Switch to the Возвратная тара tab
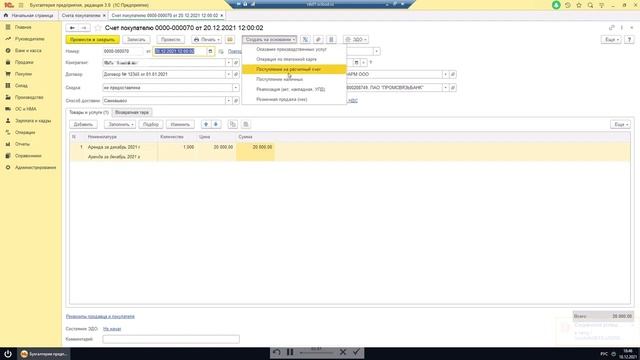This screenshot has width=640, height=360. [132, 112]
